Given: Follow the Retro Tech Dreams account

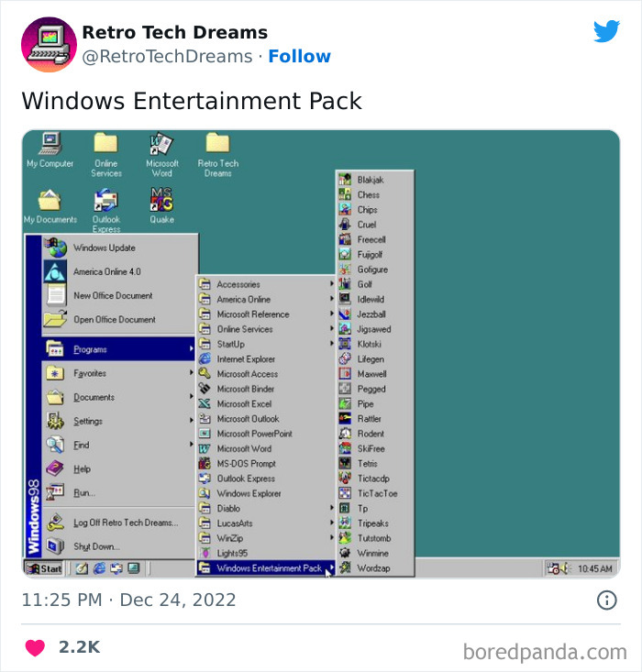Looking at the screenshot, I should tap(299, 56).
